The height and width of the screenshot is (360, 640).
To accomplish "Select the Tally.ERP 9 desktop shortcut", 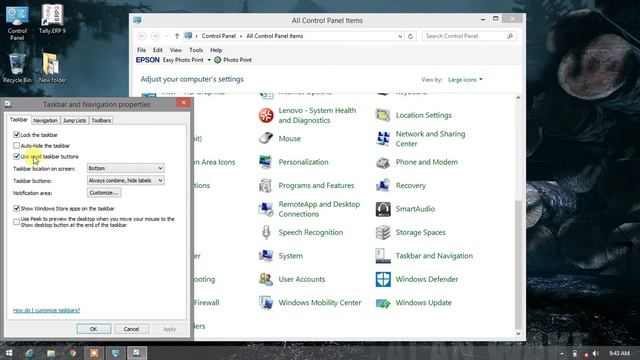I will click(52, 19).
